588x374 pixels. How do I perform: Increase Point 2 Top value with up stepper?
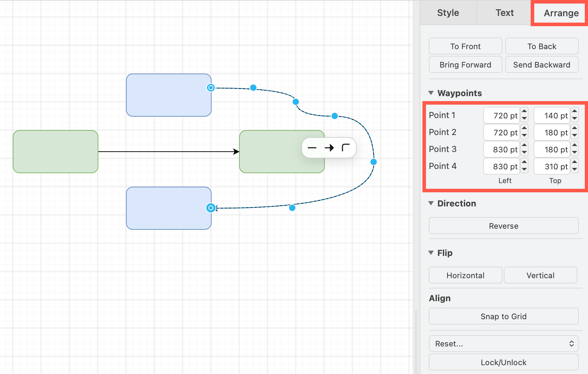pyautogui.click(x=575, y=128)
